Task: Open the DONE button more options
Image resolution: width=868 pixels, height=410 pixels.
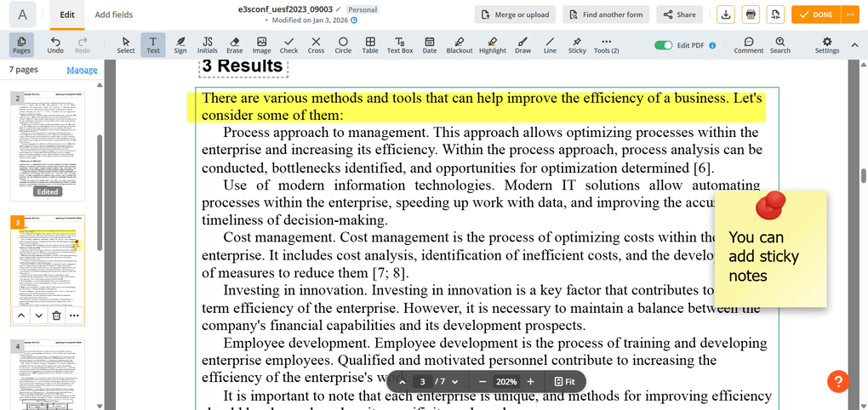Action: pyautogui.click(x=848, y=14)
